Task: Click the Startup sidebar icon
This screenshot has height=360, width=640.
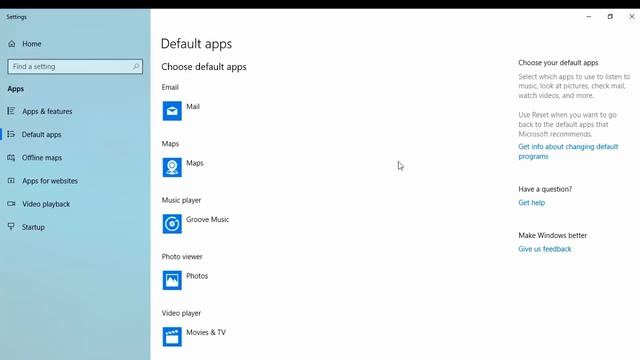Action: [11, 227]
